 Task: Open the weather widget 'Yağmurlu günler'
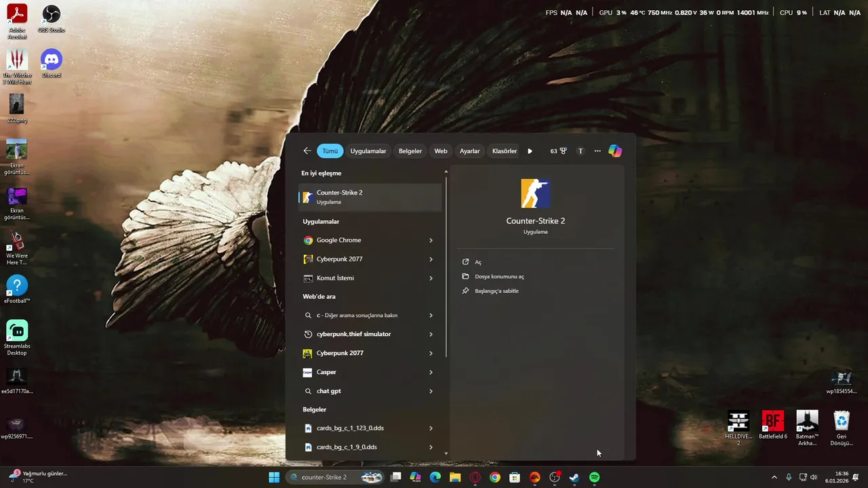37,477
